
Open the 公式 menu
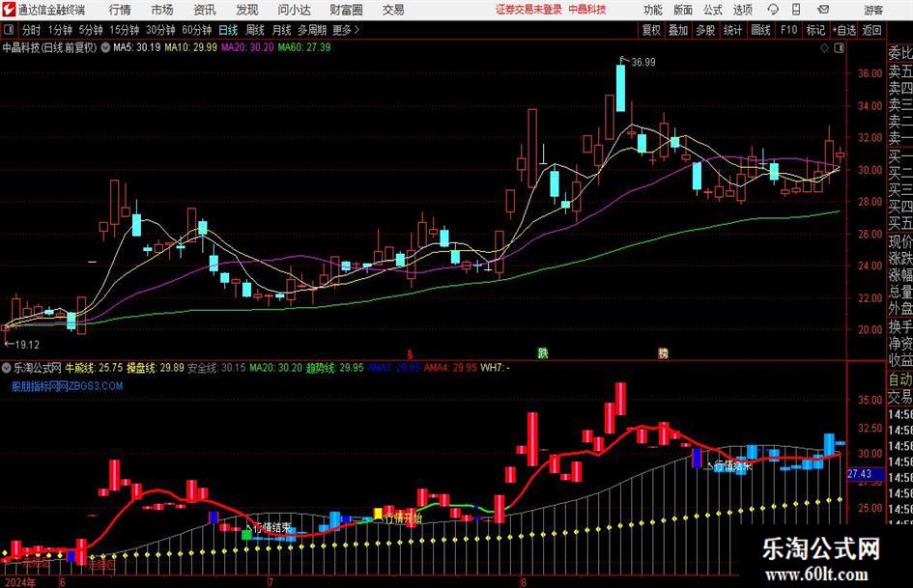click(712, 10)
